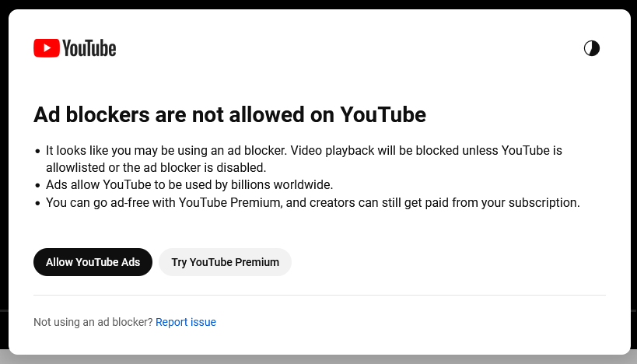Viewport: 637px width, 364px height.
Task: Click the 'You can go ad-free' sentence
Action: point(313,202)
